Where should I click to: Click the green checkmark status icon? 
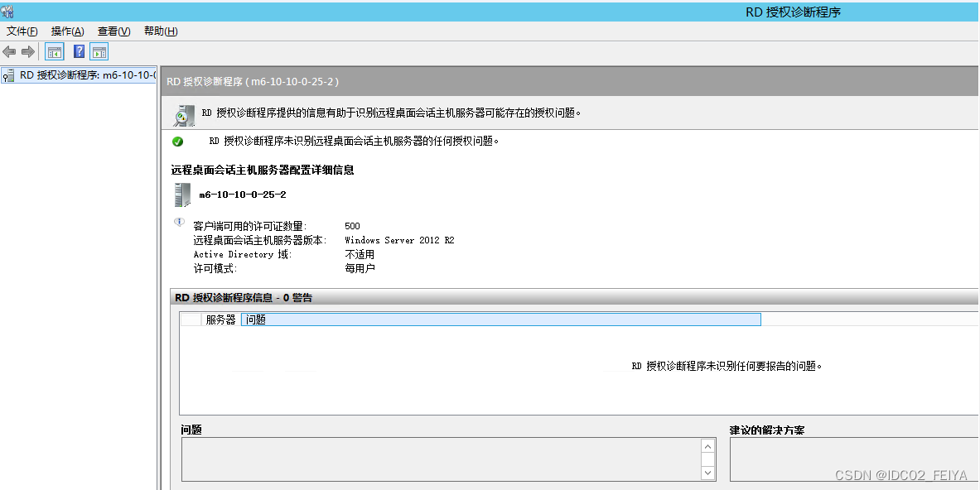[x=177, y=142]
